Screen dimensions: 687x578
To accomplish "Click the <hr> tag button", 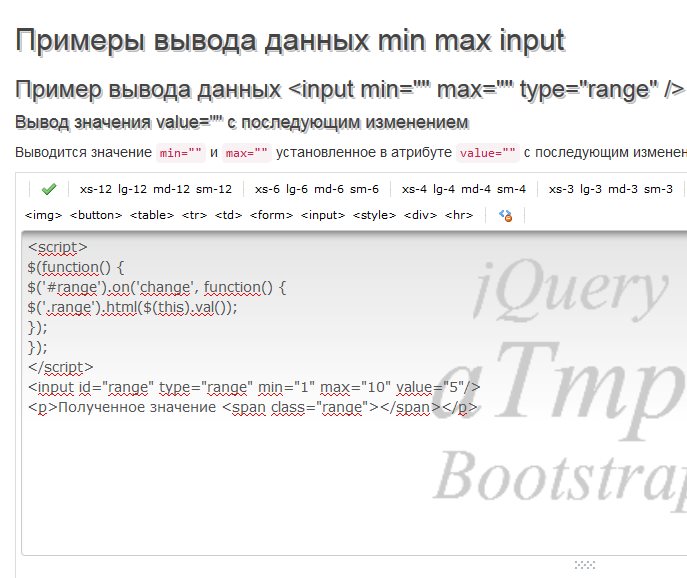I will (459, 215).
